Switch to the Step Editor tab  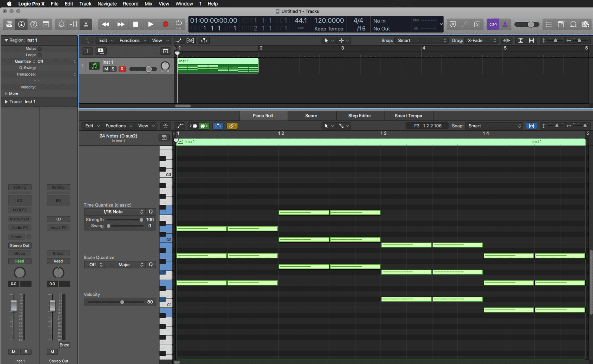[360, 116]
